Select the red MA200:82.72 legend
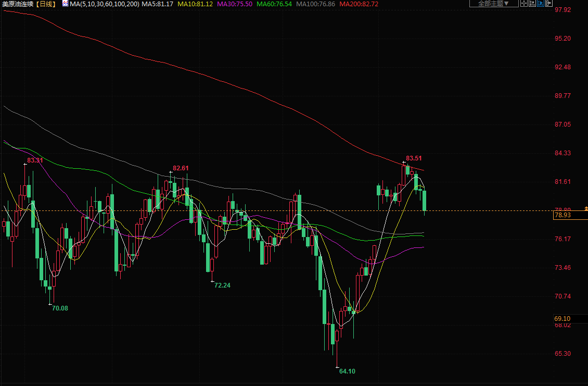The image size is (588, 386). point(359,4)
